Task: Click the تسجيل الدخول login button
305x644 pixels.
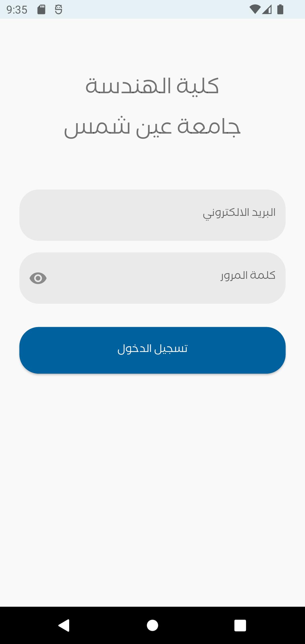Action: coord(152,350)
